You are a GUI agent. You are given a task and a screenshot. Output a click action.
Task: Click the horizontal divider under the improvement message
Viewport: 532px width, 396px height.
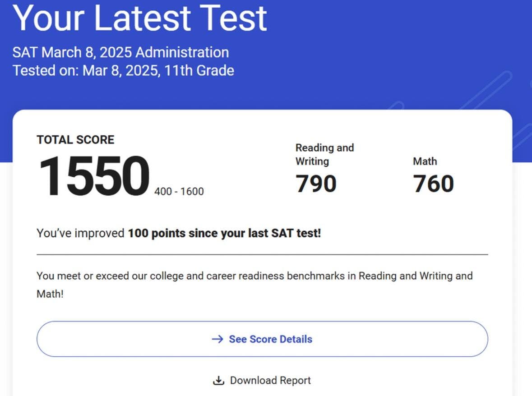262,255
